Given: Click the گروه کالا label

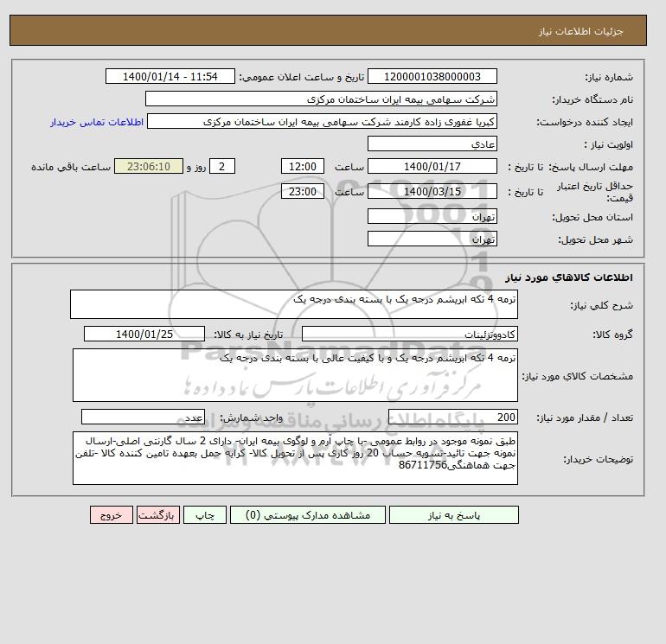Looking at the screenshot, I should point(612,335).
